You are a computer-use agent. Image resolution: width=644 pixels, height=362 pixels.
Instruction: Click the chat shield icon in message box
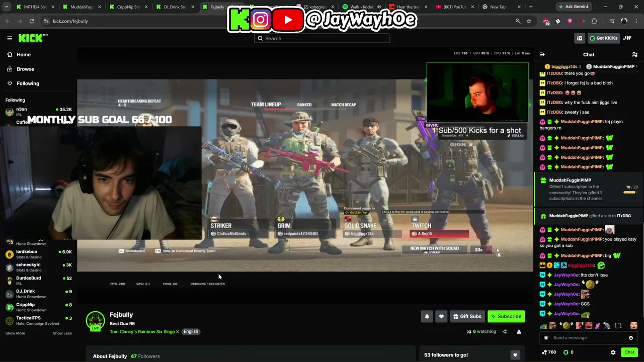546,338
